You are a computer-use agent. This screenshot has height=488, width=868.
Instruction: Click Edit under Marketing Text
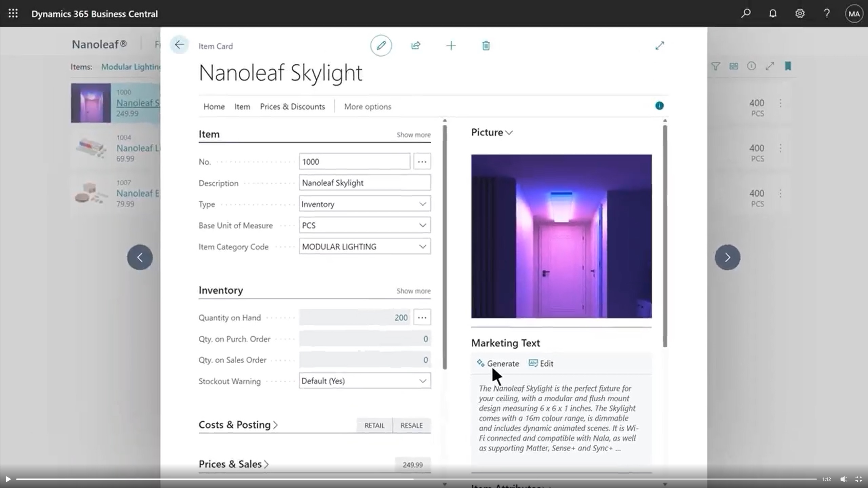[x=541, y=363]
